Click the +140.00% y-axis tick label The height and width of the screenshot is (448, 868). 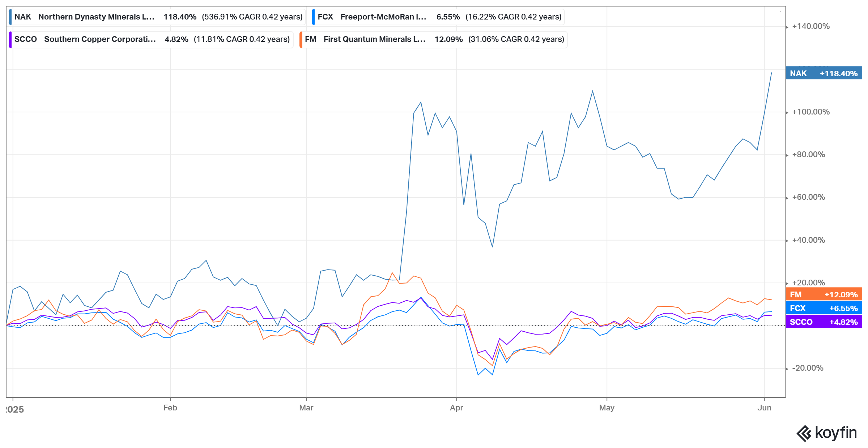pos(811,26)
